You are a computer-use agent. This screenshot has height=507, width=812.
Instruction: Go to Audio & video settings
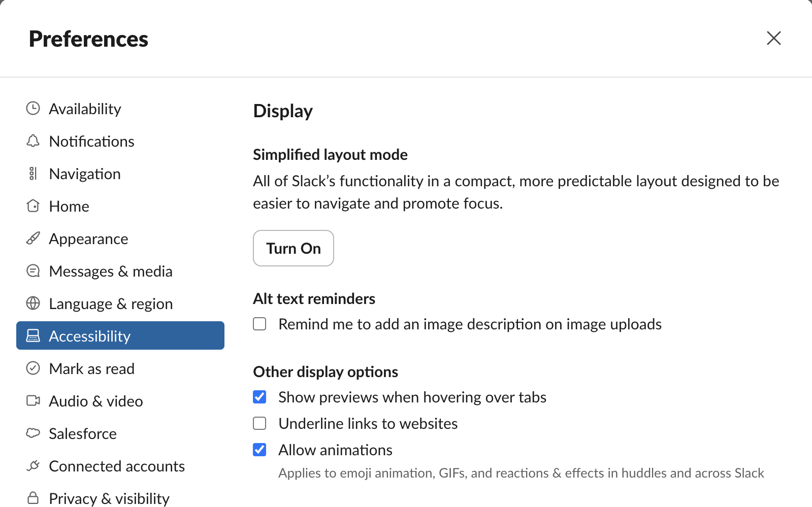point(120,401)
